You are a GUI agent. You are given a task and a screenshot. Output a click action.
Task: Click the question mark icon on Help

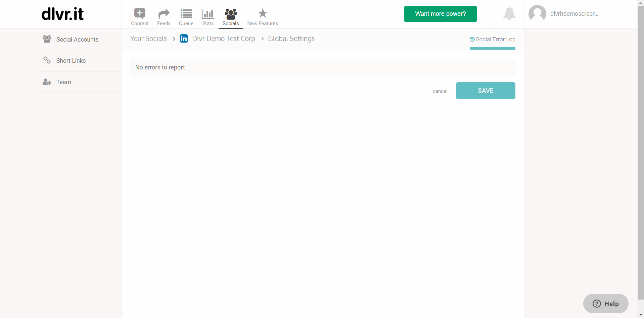click(x=597, y=304)
